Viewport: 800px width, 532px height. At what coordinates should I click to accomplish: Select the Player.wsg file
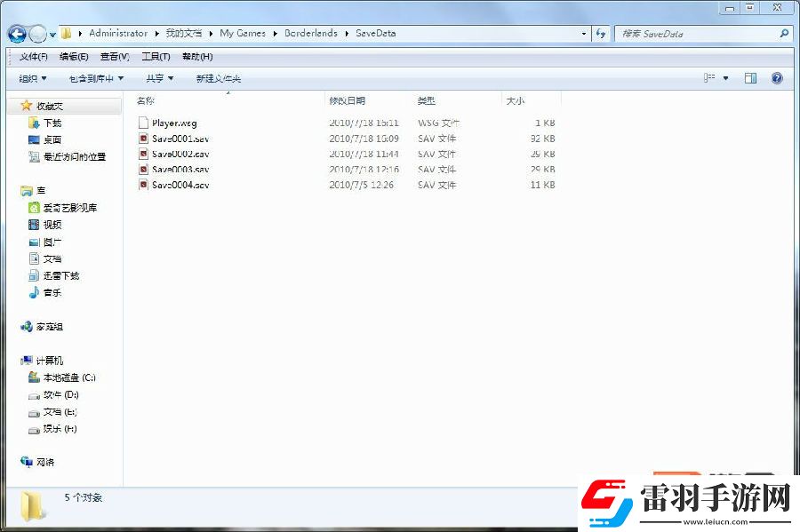pyautogui.click(x=173, y=123)
